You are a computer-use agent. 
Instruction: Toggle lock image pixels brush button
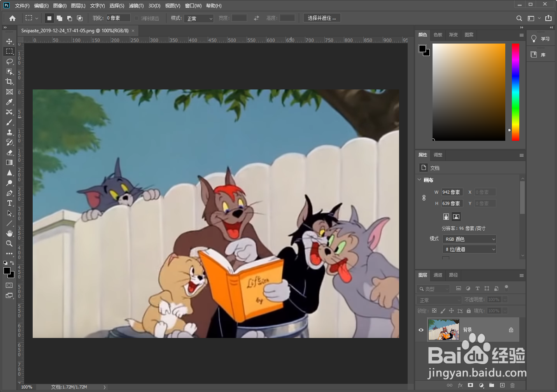[x=443, y=311]
